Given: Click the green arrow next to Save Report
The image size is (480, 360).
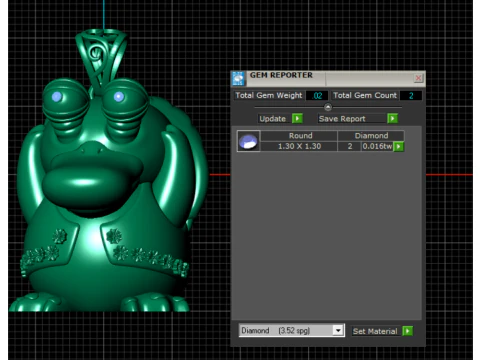Looking at the screenshot, I should [x=393, y=118].
